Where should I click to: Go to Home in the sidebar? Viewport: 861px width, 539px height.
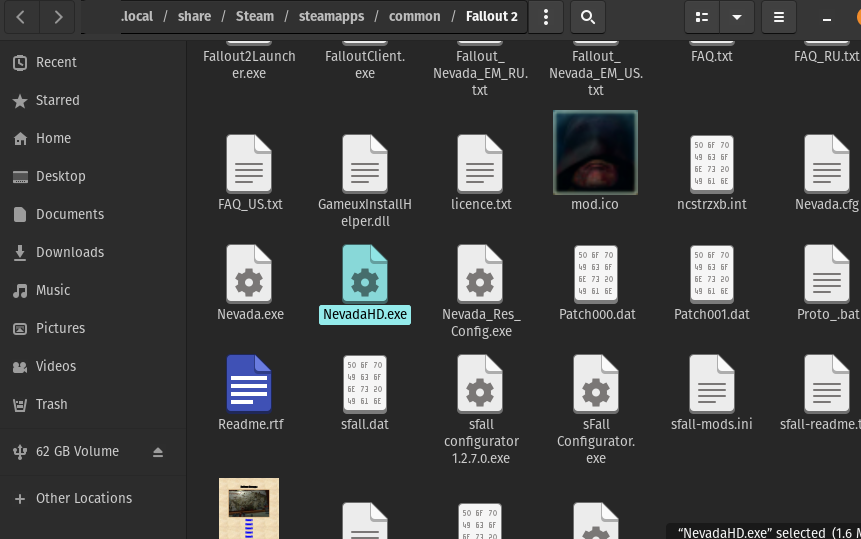tap(93, 138)
